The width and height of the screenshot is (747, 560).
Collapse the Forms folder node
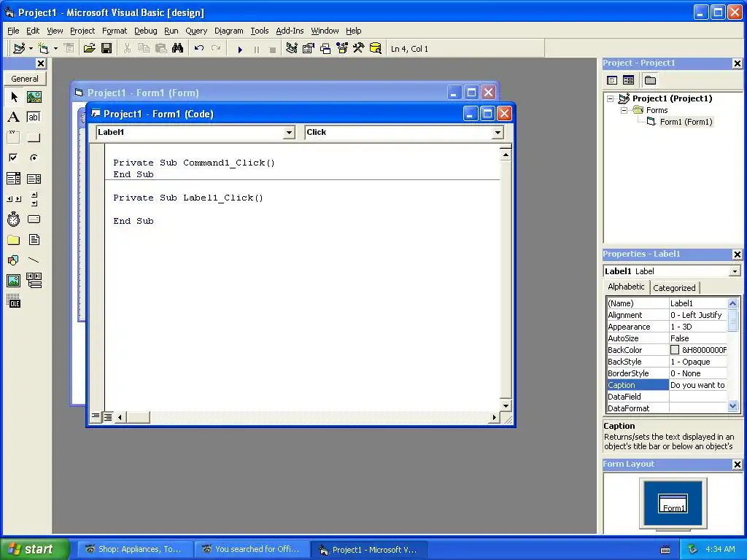(624, 110)
